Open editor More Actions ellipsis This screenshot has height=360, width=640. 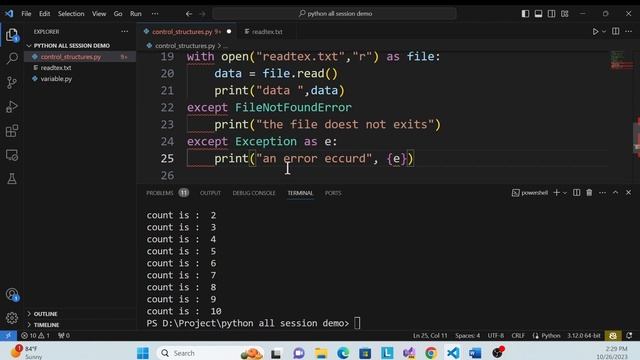coord(629,31)
